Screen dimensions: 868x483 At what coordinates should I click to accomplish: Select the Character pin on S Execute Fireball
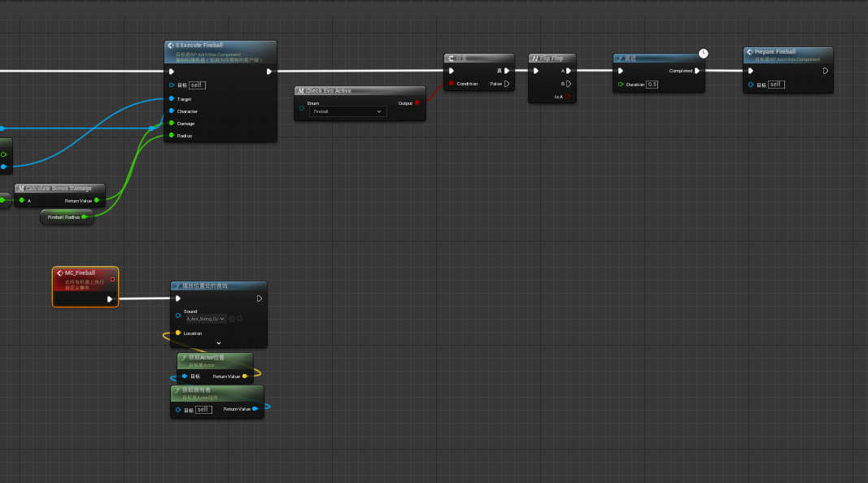click(172, 111)
